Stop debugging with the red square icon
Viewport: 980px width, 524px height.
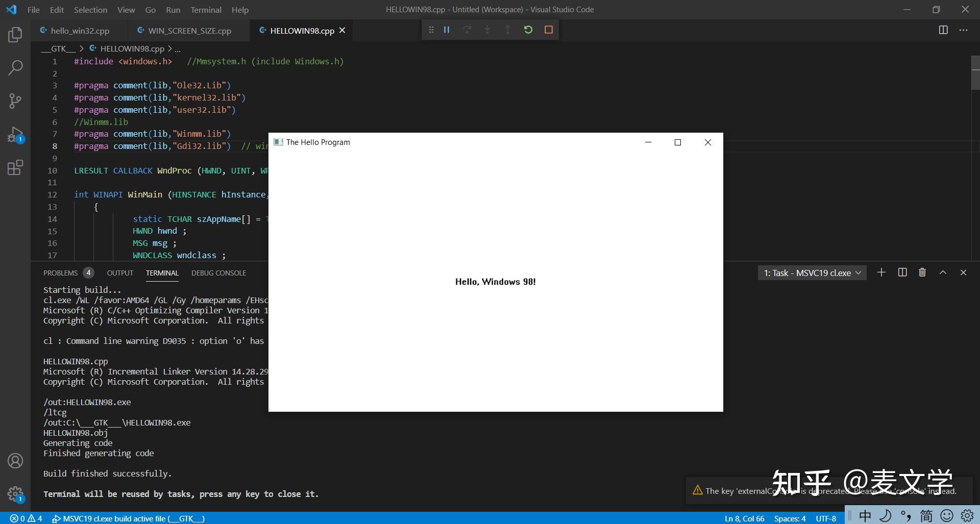[549, 30]
